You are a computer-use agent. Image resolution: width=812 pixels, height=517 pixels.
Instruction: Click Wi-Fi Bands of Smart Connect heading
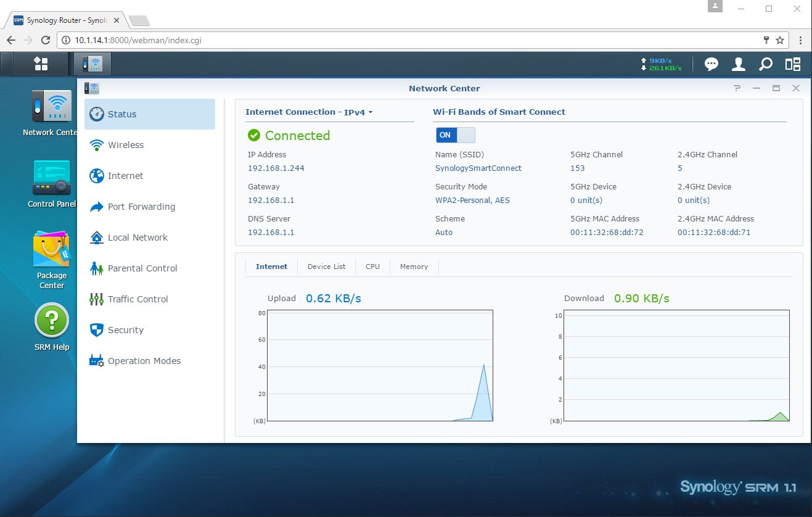499,112
